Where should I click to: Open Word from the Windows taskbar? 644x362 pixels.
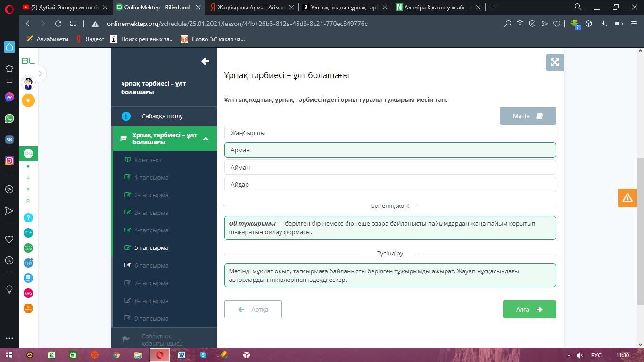coord(182,355)
